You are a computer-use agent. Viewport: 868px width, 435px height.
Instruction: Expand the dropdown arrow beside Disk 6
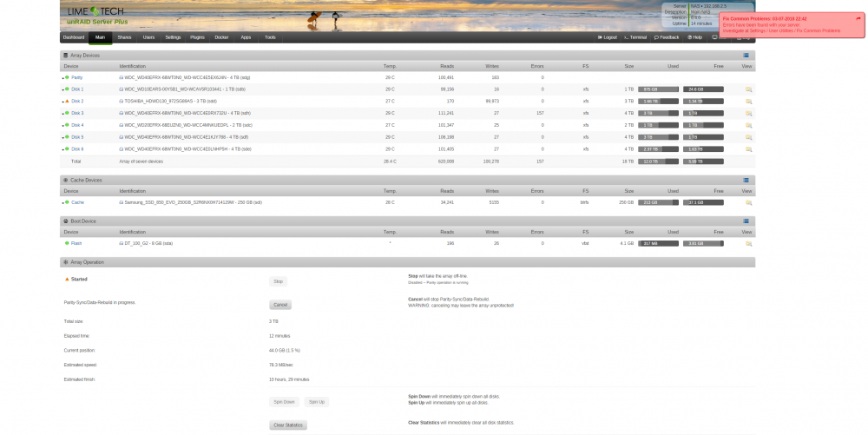(x=62, y=150)
